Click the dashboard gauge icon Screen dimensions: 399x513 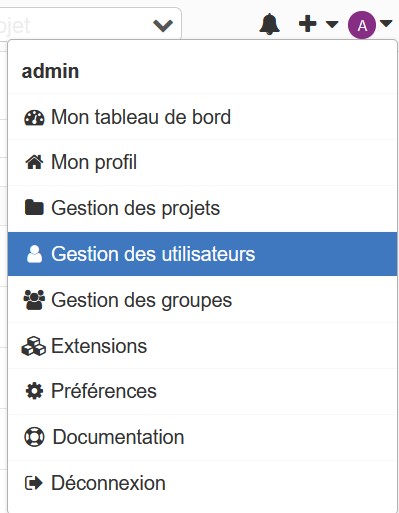point(34,118)
